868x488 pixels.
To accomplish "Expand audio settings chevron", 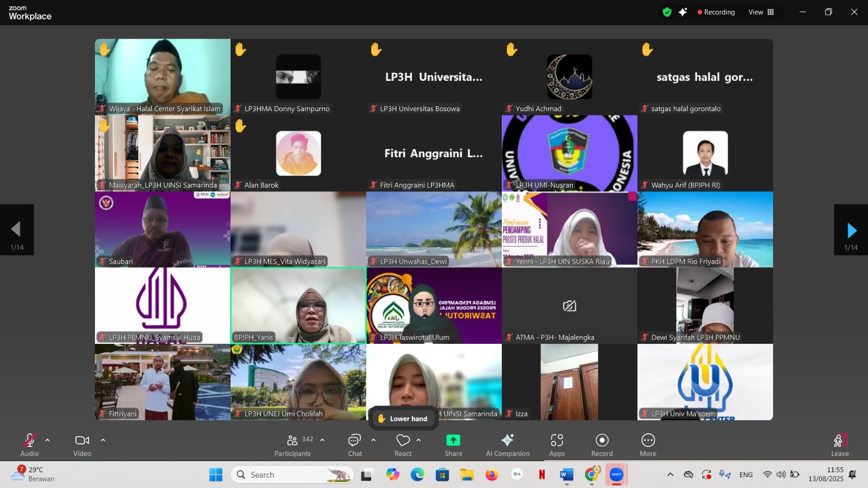I will point(48,440).
